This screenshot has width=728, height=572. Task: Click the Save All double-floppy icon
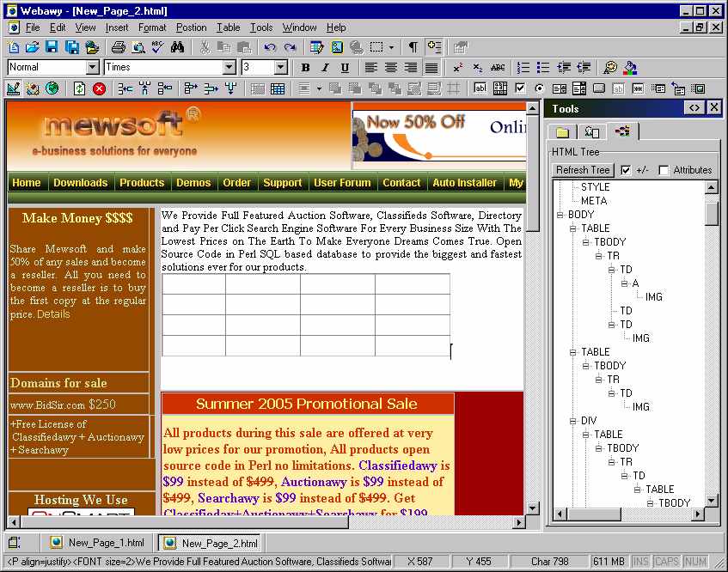72,47
